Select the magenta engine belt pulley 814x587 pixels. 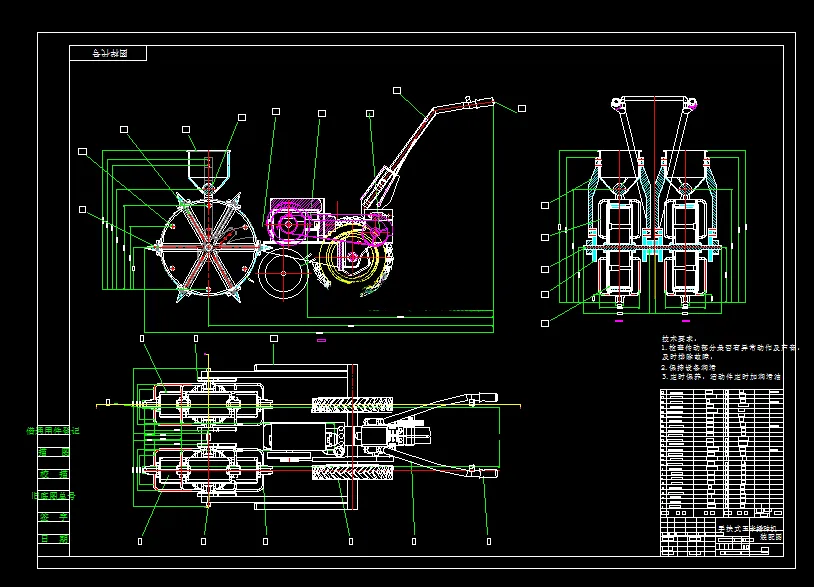click(289, 225)
